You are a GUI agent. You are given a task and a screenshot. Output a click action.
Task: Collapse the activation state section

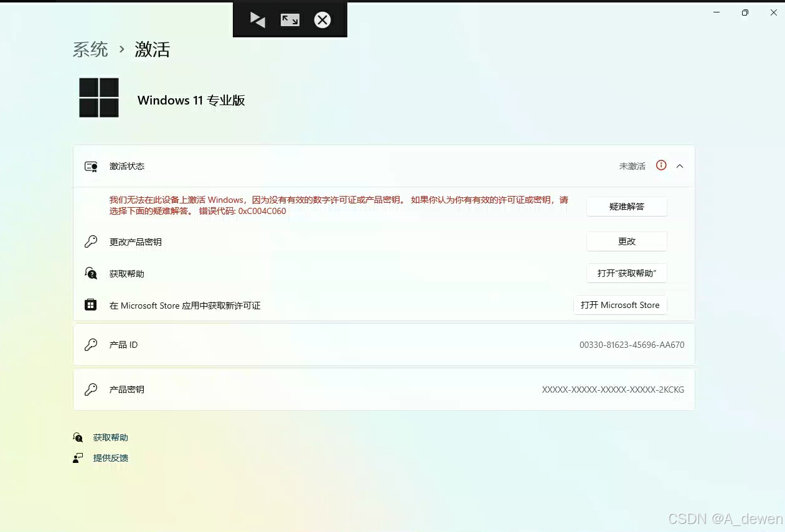[x=680, y=166]
